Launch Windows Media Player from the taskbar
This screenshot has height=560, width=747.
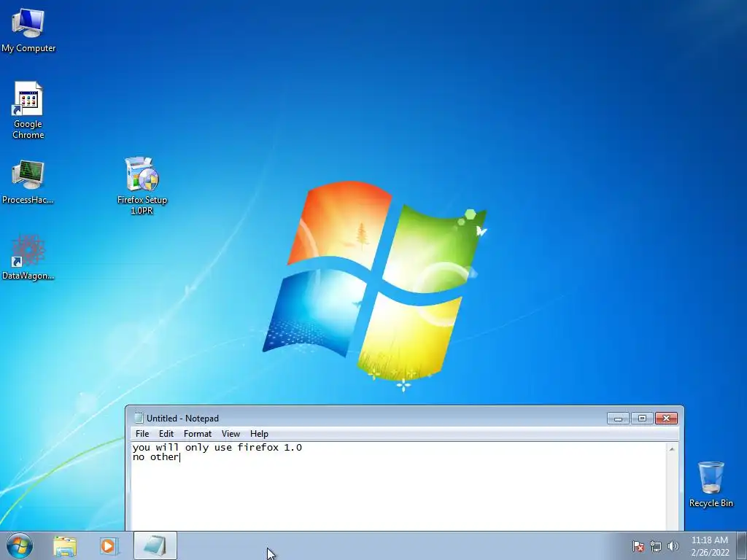pyautogui.click(x=109, y=545)
